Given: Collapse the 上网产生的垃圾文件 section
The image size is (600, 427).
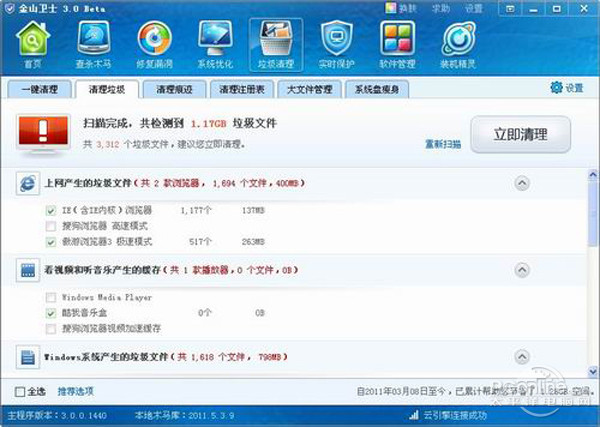Looking at the screenshot, I should 522,183.
